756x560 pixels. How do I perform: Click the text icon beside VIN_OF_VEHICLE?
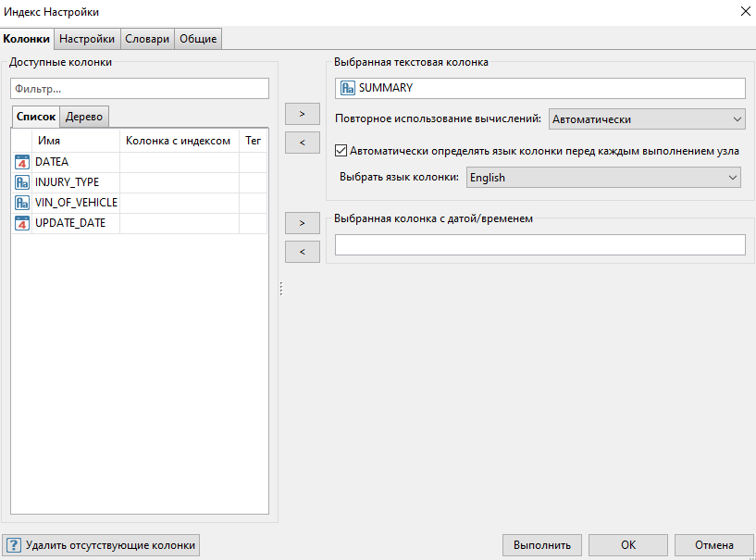click(x=23, y=203)
